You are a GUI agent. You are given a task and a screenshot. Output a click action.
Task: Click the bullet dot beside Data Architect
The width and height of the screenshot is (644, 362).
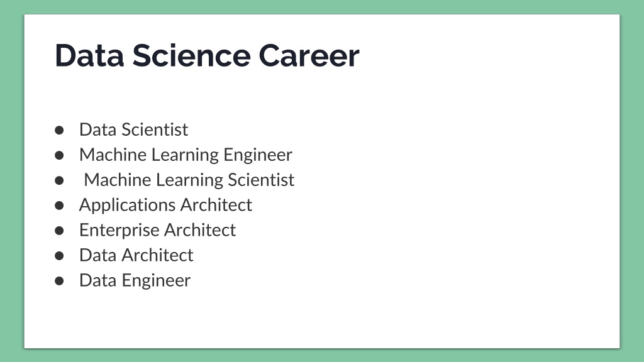click(59, 256)
